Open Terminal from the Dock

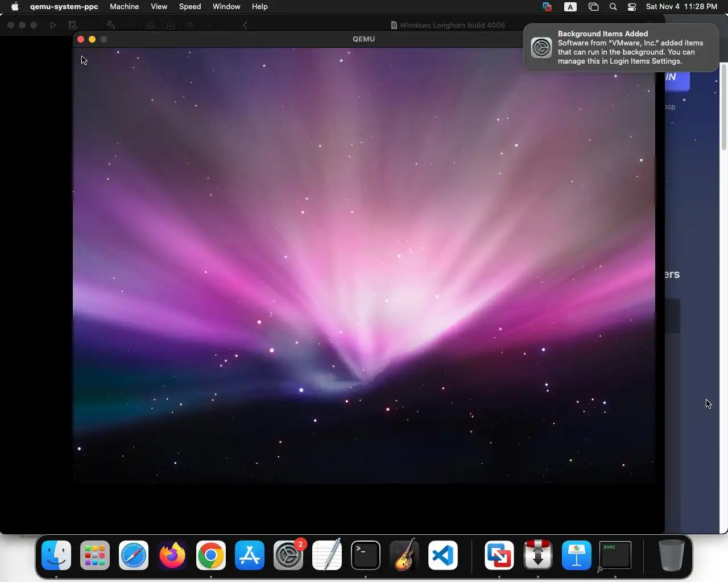[x=366, y=555]
